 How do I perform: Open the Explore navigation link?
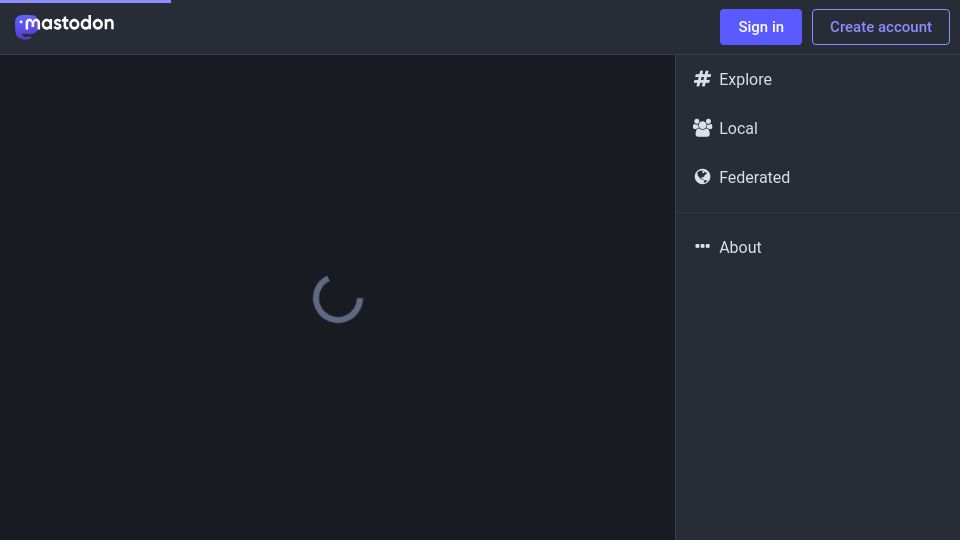[x=817, y=80]
